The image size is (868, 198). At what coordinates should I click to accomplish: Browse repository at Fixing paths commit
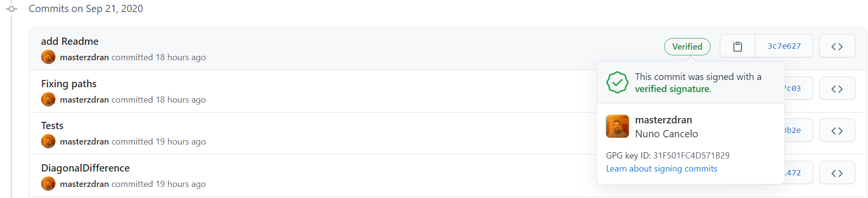pos(837,89)
